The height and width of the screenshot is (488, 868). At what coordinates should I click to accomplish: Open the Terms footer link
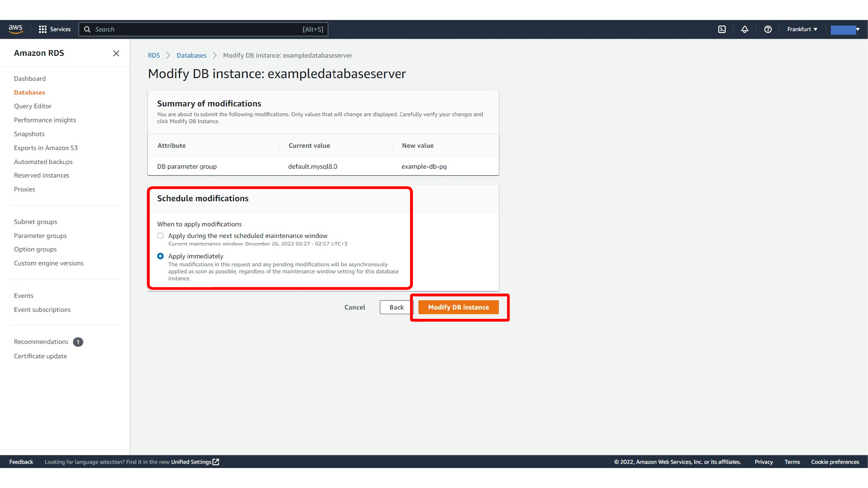pyautogui.click(x=792, y=462)
